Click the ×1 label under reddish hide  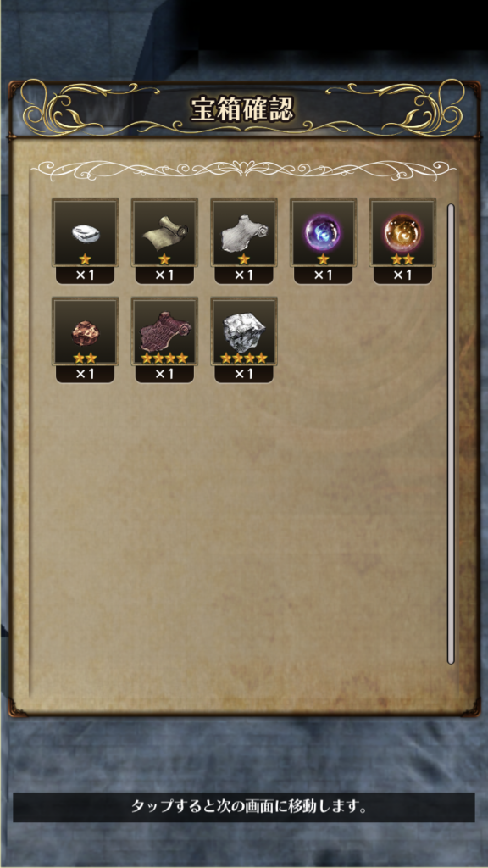click(164, 374)
